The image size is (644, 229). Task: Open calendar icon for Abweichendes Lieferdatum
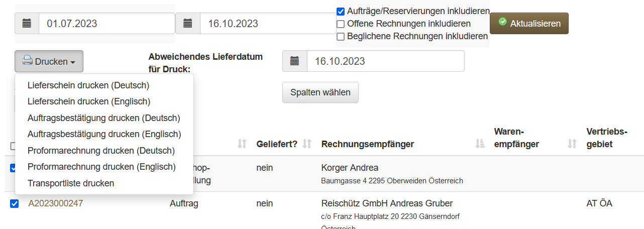(x=295, y=61)
